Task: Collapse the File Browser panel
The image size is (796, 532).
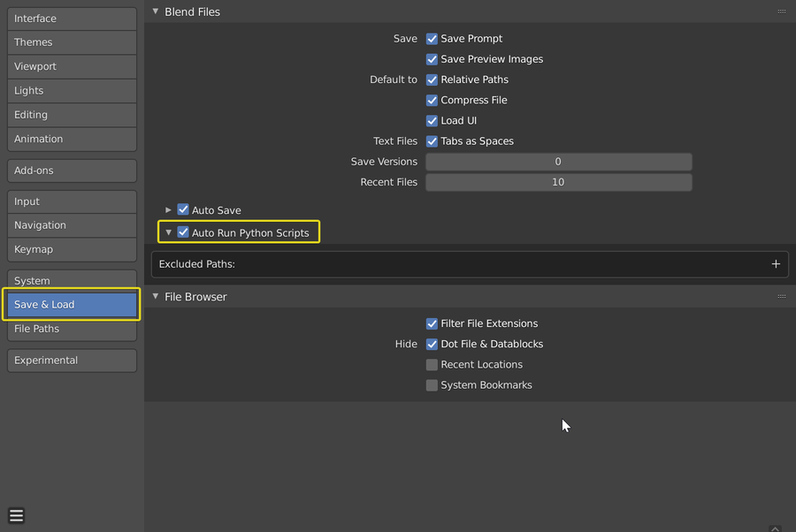Action: coord(156,297)
